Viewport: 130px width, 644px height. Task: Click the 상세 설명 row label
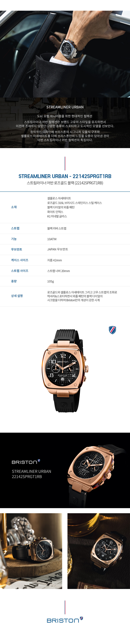point(17,296)
